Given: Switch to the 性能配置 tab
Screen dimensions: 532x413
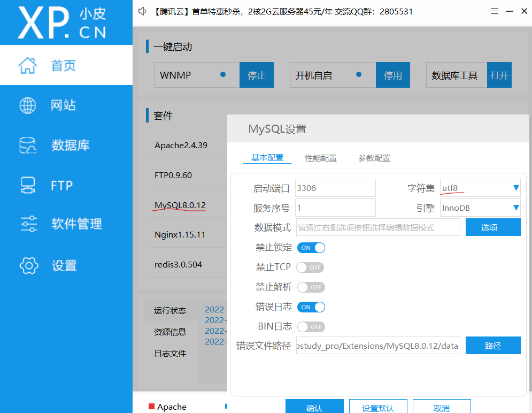Looking at the screenshot, I should [x=321, y=158].
